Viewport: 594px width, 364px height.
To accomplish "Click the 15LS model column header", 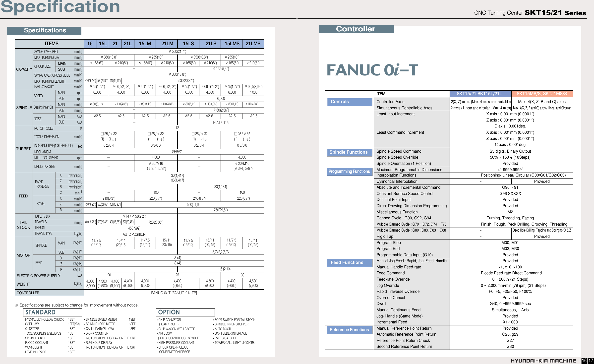I will click(188, 44).
